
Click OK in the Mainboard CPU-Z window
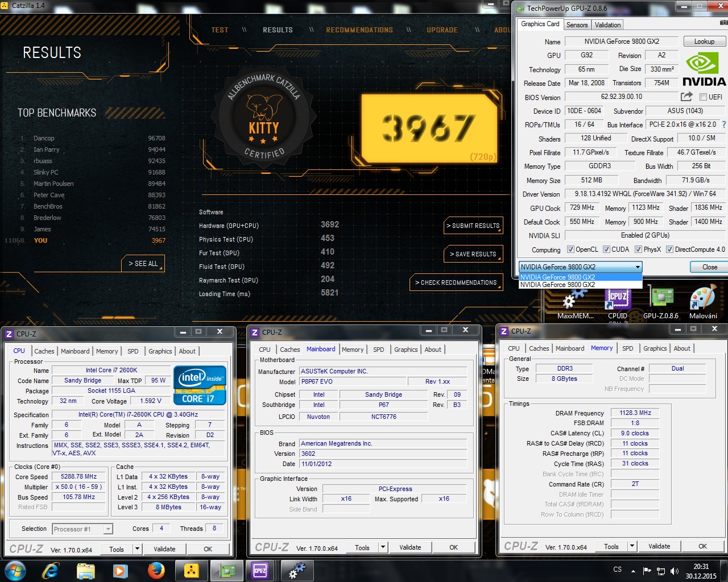(453, 547)
